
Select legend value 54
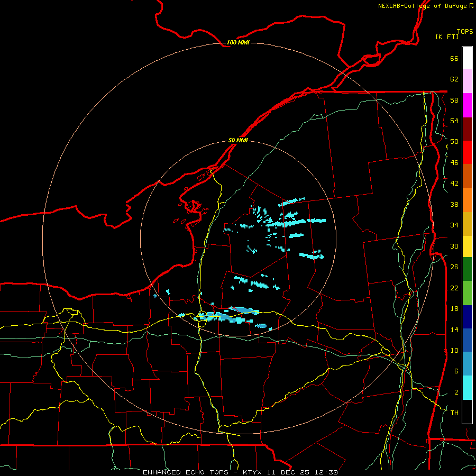coord(454,121)
